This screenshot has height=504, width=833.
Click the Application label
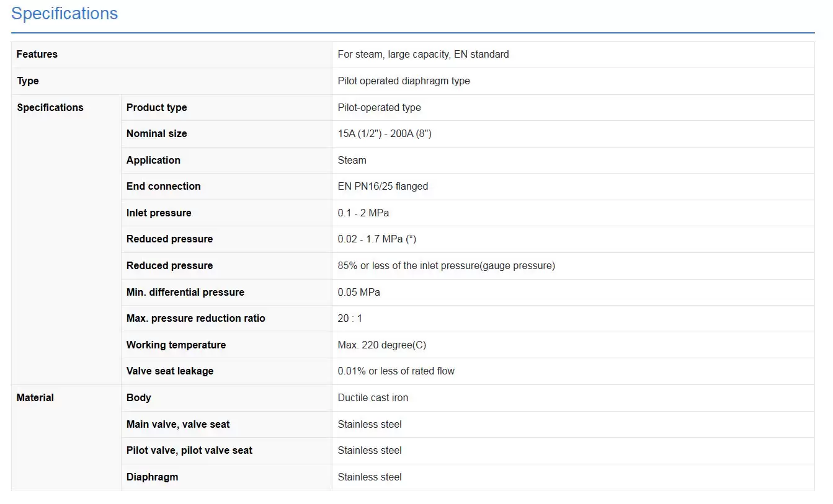coord(153,161)
